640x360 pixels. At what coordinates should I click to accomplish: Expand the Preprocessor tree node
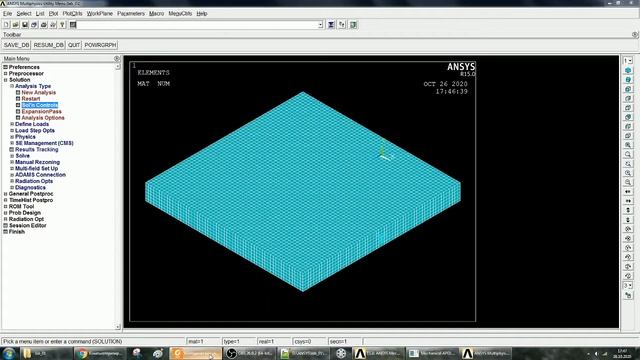pos(6,73)
